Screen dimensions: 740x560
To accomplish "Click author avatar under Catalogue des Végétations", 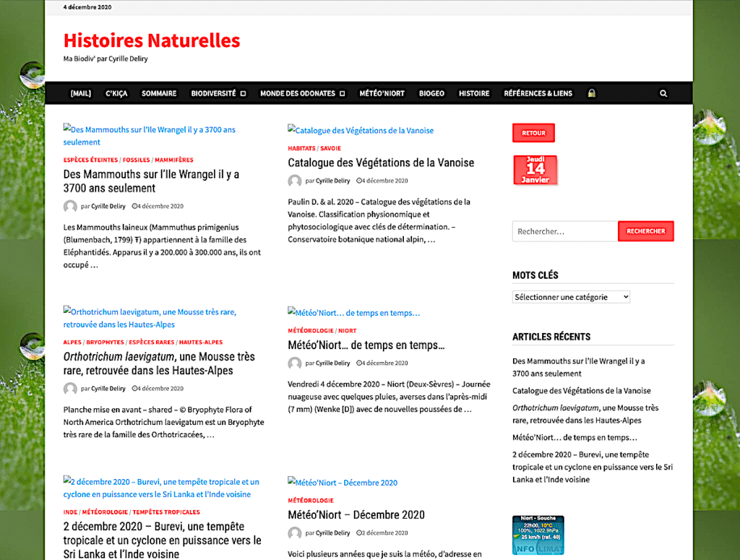I will 295,181.
